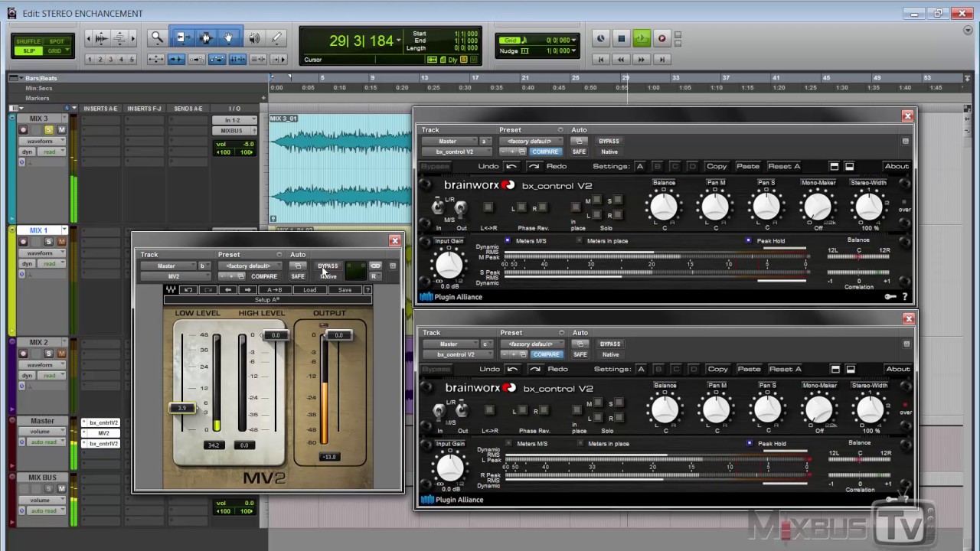The image size is (980, 551).
Task: Mute the MIX 3 track
Action: coord(61,130)
